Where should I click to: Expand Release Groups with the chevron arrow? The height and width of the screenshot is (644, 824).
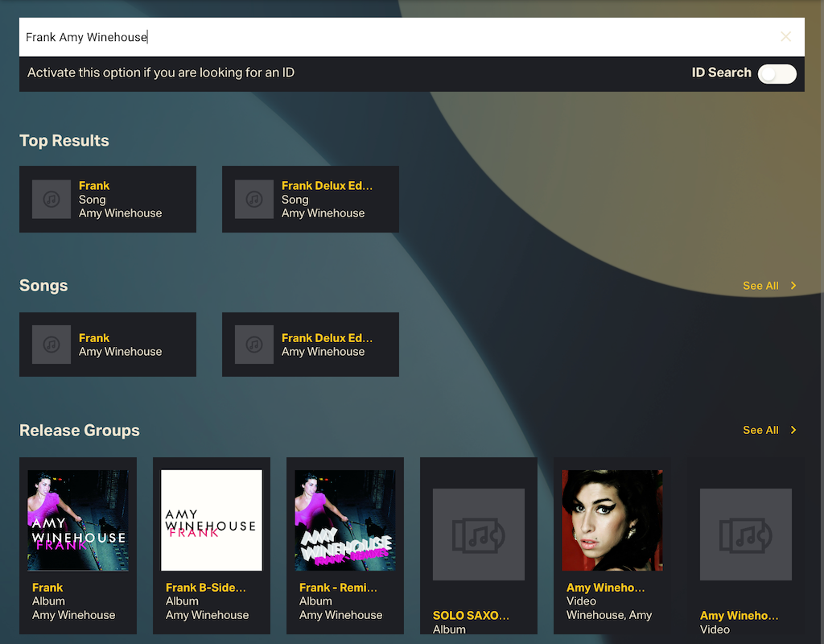[793, 431]
